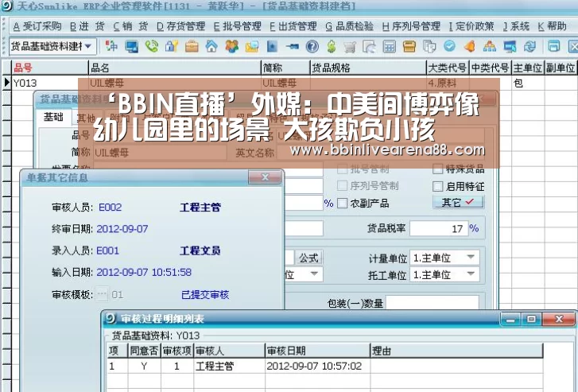This screenshot has width=578, height=392.
Task: Click the orange bell alert icon
Action: 469,46
